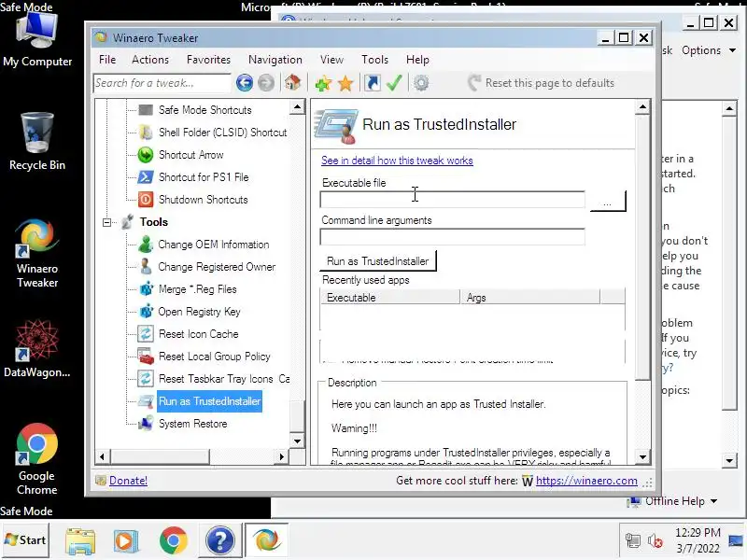
Task: Click the Reset Icon Cache icon
Action: [146, 334]
